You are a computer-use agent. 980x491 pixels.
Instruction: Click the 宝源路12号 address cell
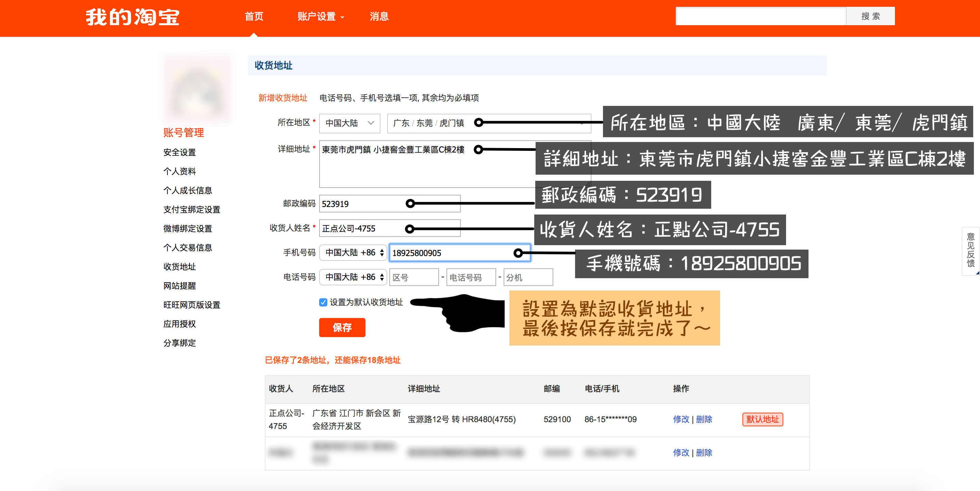tap(461, 419)
